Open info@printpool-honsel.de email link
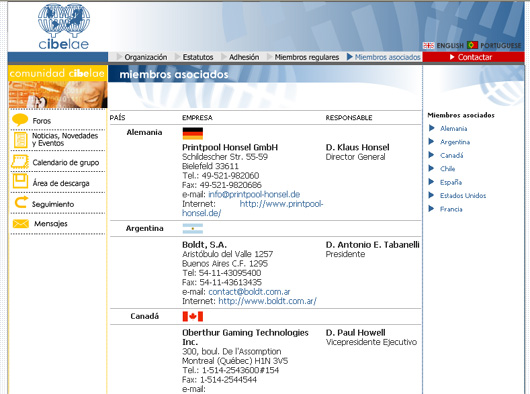530x394 pixels. pyautogui.click(x=254, y=194)
